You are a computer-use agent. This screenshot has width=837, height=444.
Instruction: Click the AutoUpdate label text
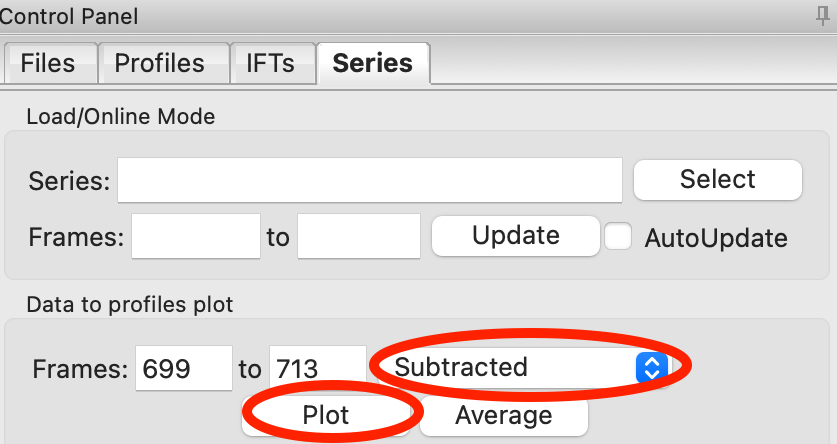coord(716,238)
